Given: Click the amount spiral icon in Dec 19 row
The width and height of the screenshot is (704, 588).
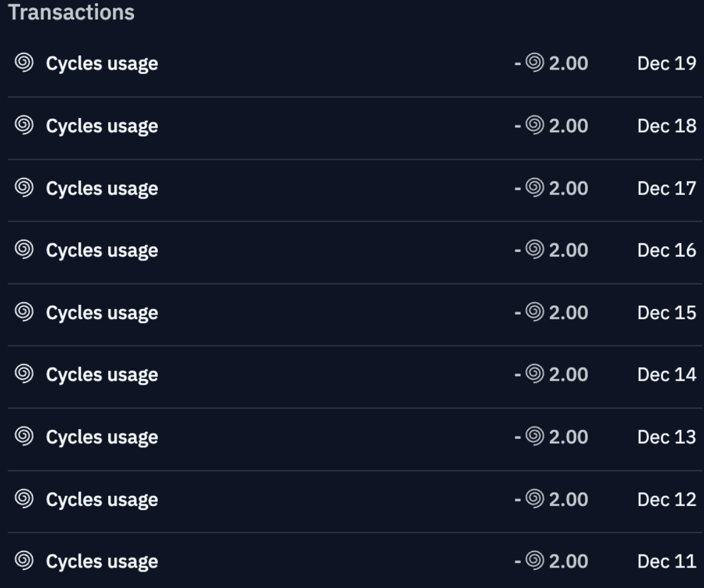Looking at the screenshot, I should pos(534,63).
